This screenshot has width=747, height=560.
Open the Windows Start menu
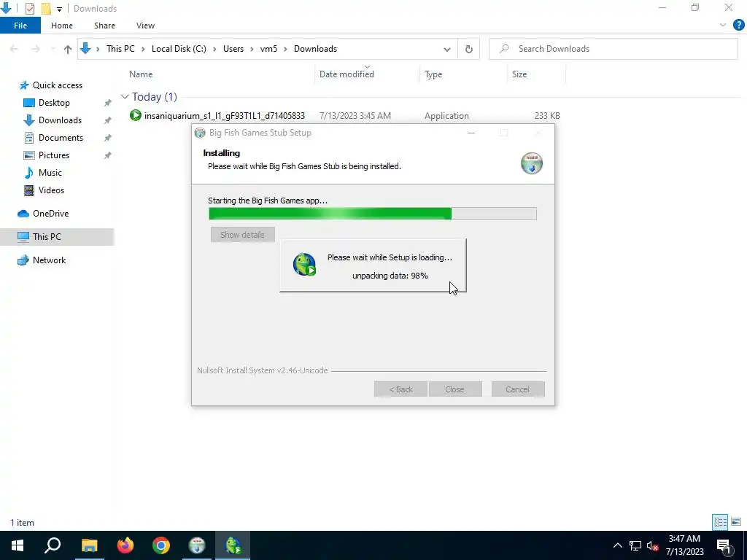18,545
